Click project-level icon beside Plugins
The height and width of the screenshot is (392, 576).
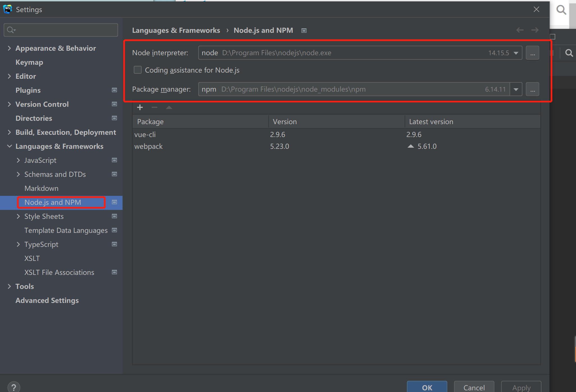tap(114, 90)
